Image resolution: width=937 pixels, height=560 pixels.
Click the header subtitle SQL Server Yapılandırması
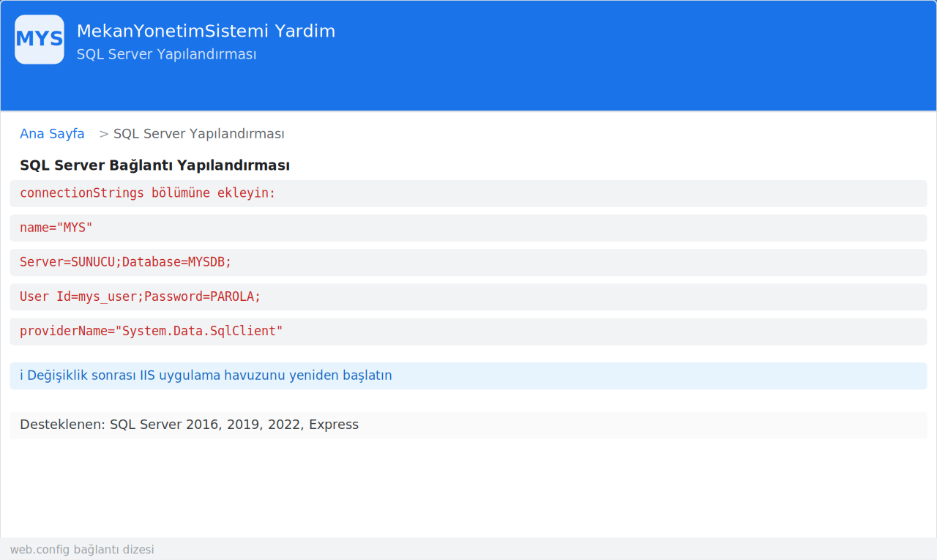coord(166,55)
